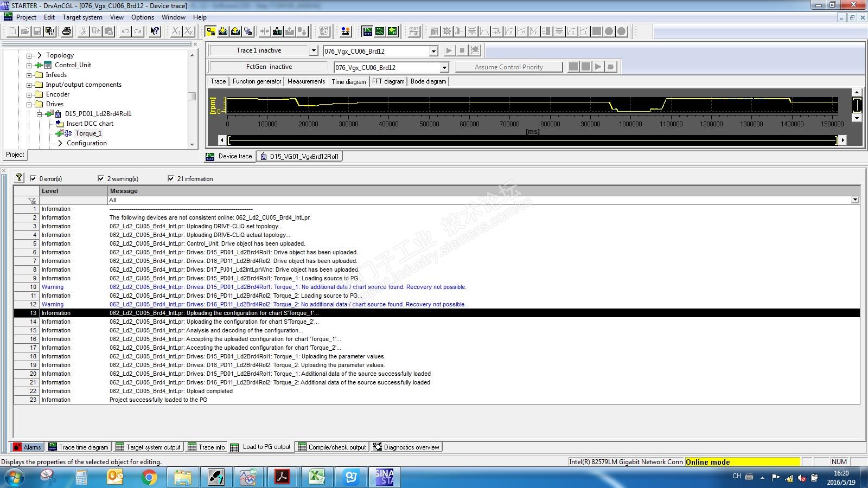Expand the Encoder folder node
Image resolution: width=868 pixels, height=488 pixels.
pyautogui.click(x=29, y=94)
